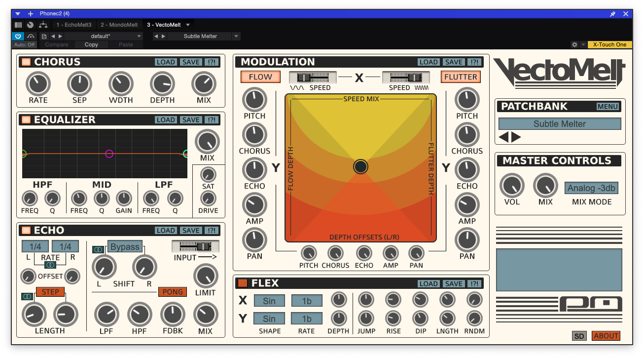
Task: Enable the echo STEP mode
Action: pyautogui.click(x=50, y=292)
